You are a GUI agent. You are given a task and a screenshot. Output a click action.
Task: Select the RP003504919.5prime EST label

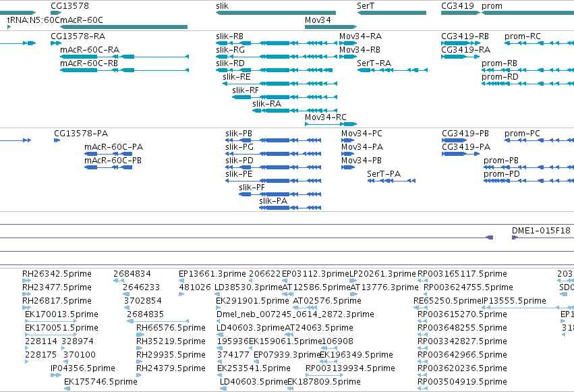coord(462,382)
